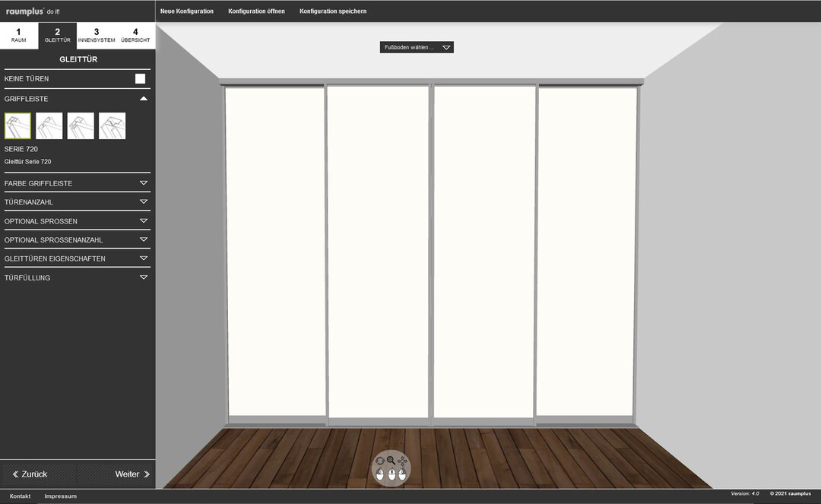Click the Version: 4.0 text
The image size is (821, 504).
pos(744,493)
